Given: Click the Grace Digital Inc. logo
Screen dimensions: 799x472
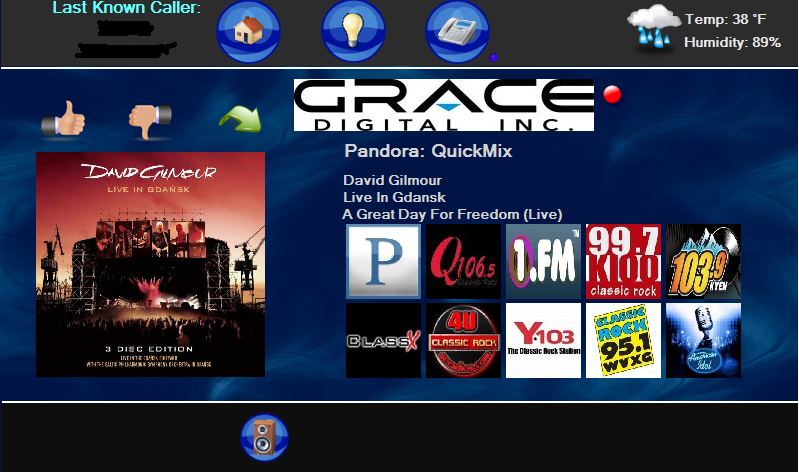Looking at the screenshot, I should click(444, 105).
